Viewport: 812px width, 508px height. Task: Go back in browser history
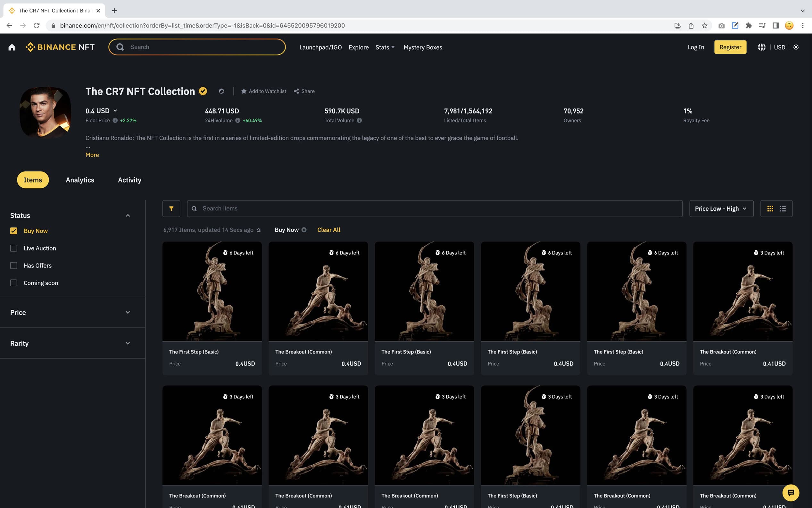point(9,26)
